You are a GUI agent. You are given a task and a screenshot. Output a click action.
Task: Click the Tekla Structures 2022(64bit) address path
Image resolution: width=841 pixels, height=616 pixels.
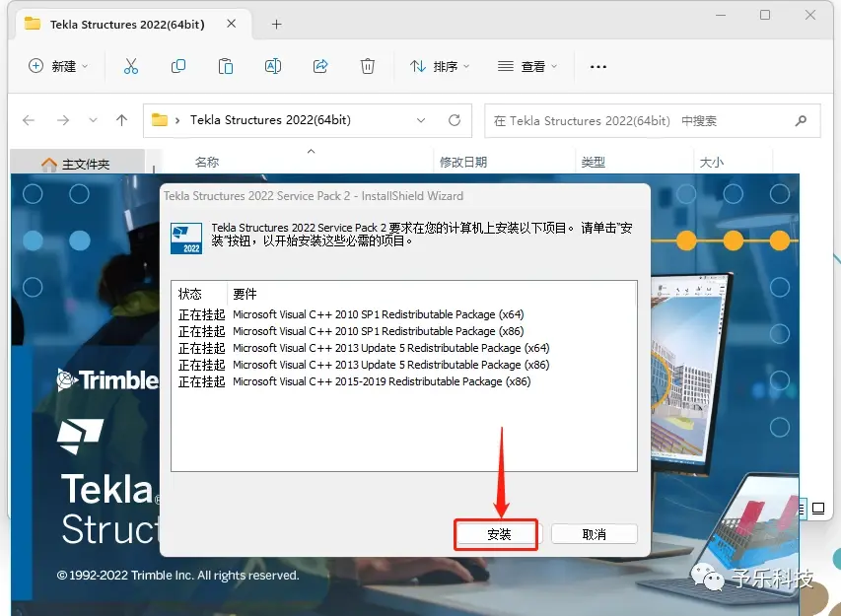pos(270,120)
